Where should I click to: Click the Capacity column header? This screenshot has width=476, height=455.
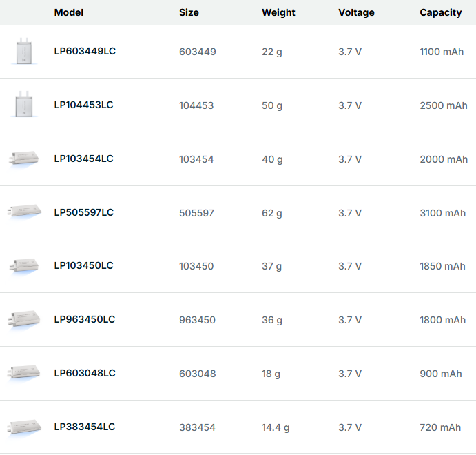[x=441, y=12]
